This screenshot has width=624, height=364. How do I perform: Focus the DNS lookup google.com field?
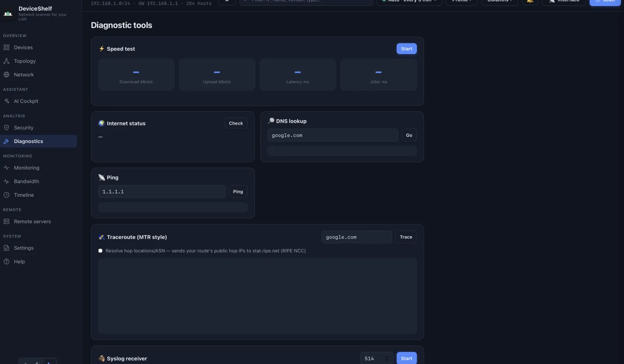[x=333, y=135]
